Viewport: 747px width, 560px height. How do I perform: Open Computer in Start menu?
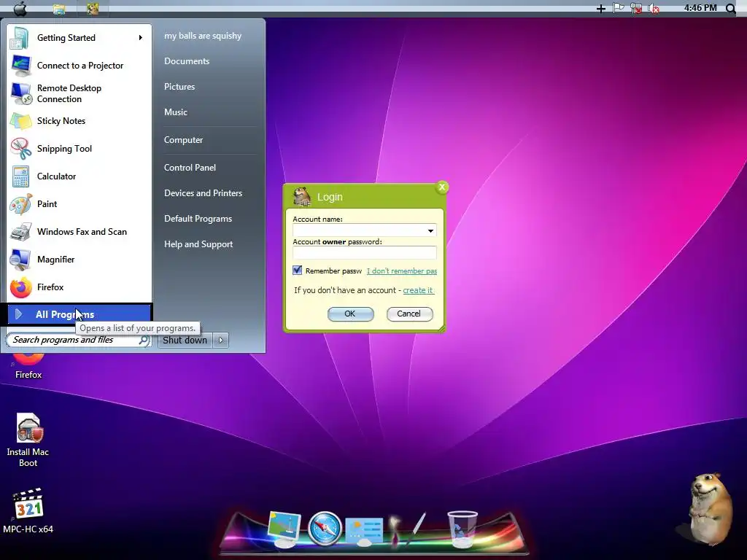pos(183,140)
